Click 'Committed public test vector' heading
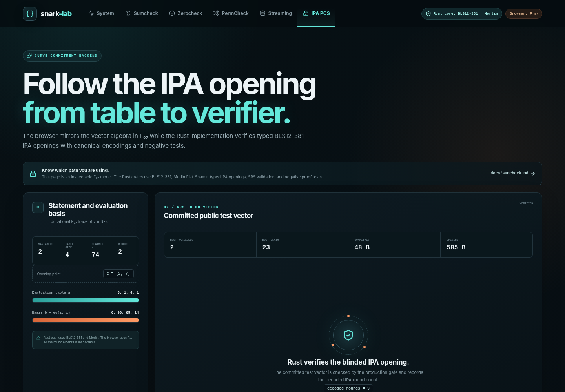The width and height of the screenshot is (565, 392). point(208,216)
